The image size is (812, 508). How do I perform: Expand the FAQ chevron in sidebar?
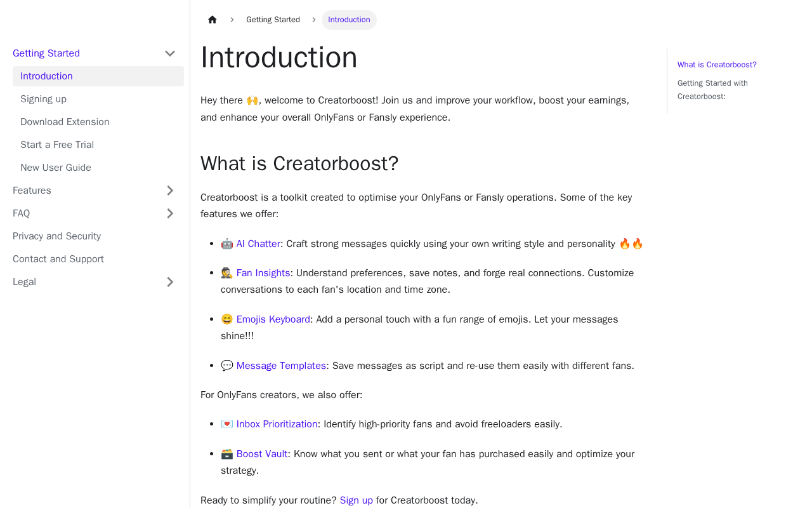(x=170, y=213)
